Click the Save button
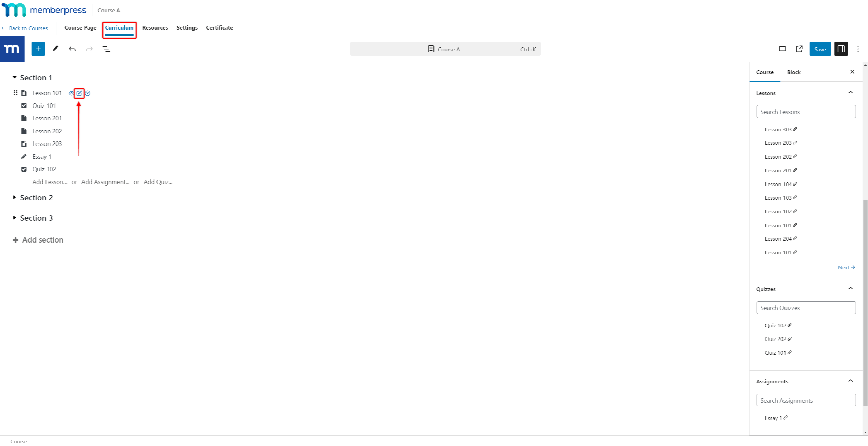 820,49
